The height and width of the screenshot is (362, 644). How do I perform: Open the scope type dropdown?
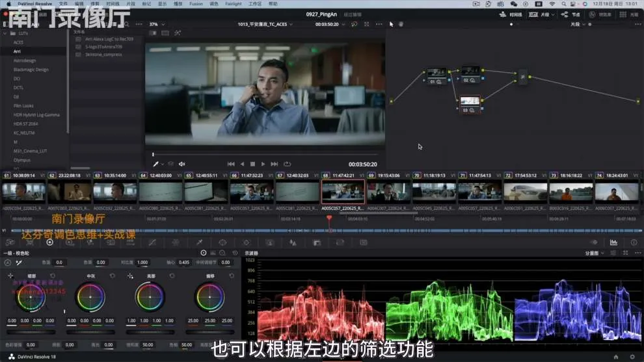pyautogui.click(x=595, y=253)
